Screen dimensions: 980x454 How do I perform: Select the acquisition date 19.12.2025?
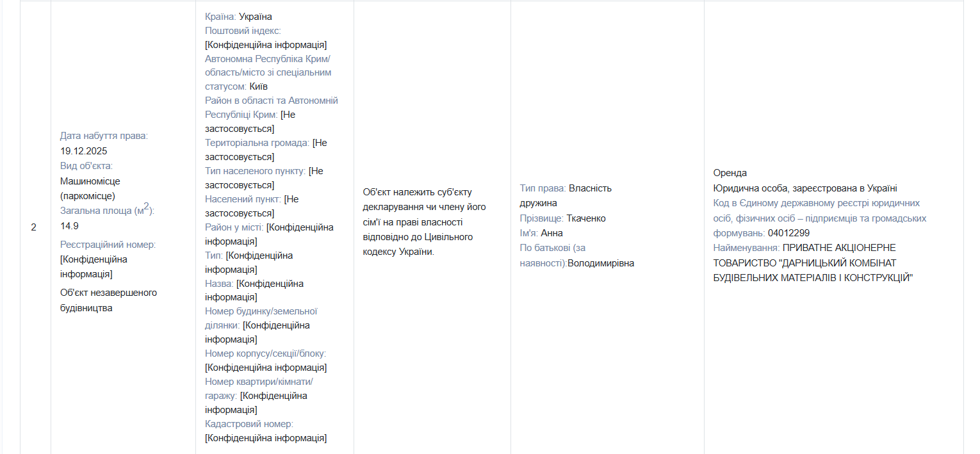point(84,151)
